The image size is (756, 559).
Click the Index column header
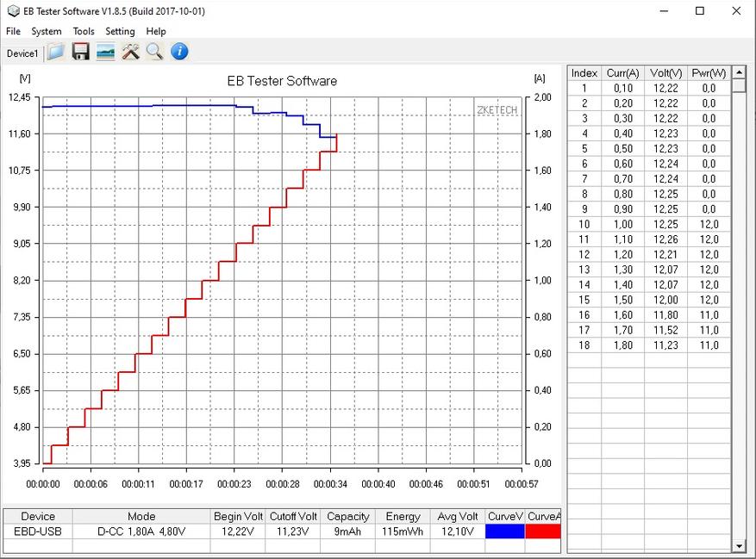(584, 72)
